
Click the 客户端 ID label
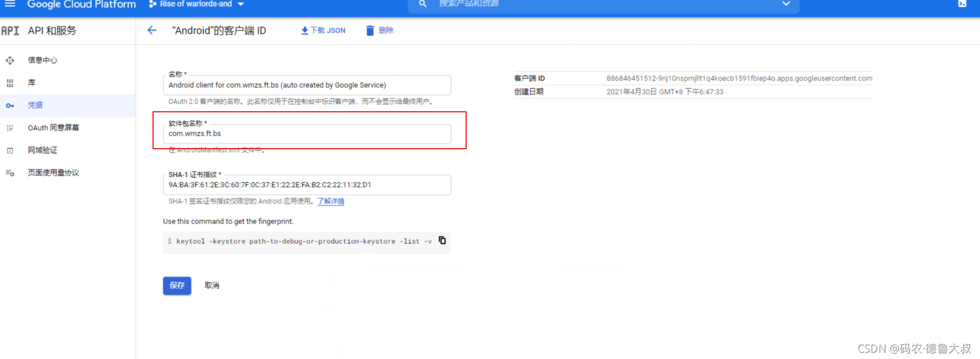529,78
